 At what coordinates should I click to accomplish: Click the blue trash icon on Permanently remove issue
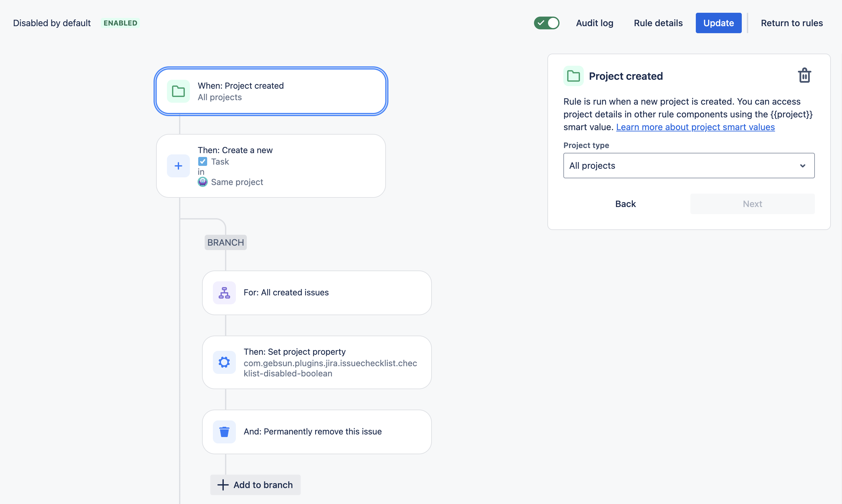(x=224, y=431)
